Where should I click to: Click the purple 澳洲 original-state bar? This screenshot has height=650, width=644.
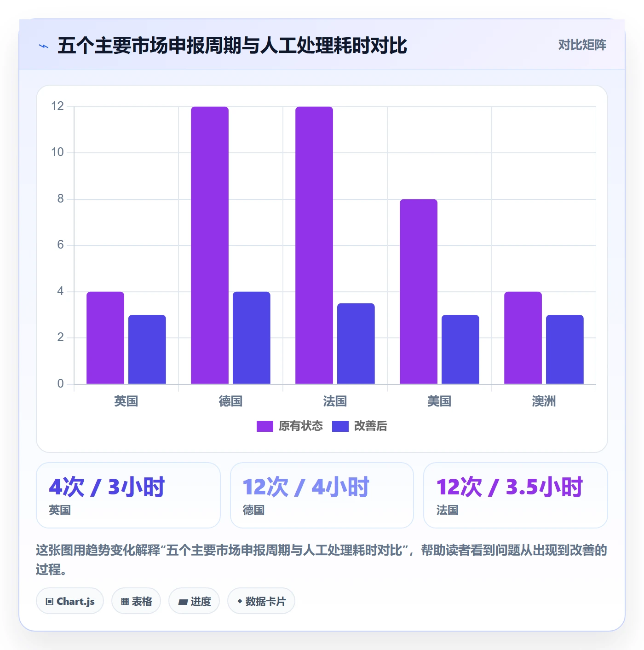coord(523,338)
